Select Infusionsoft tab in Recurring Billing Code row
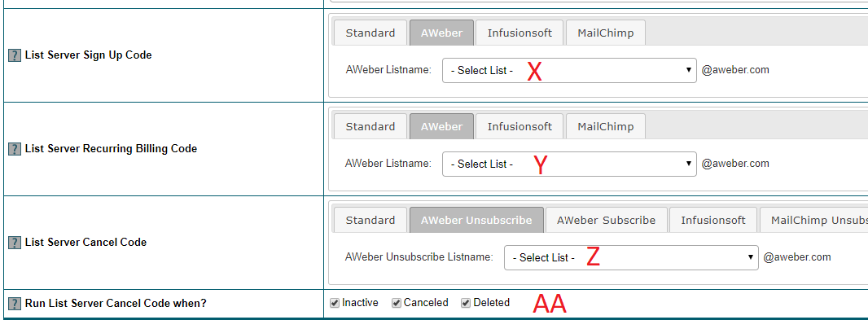Screen dimensions: 868x320 (519, 126)
